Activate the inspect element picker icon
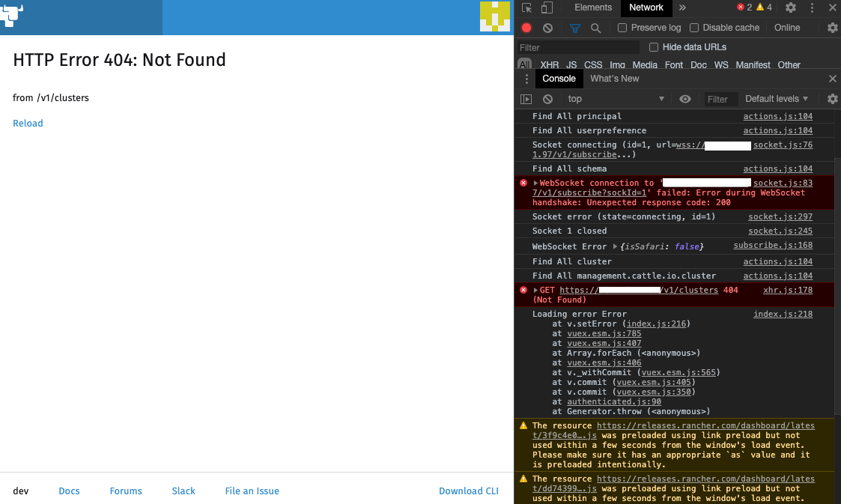This screenshot has height=504, width=841. [526, 7]
